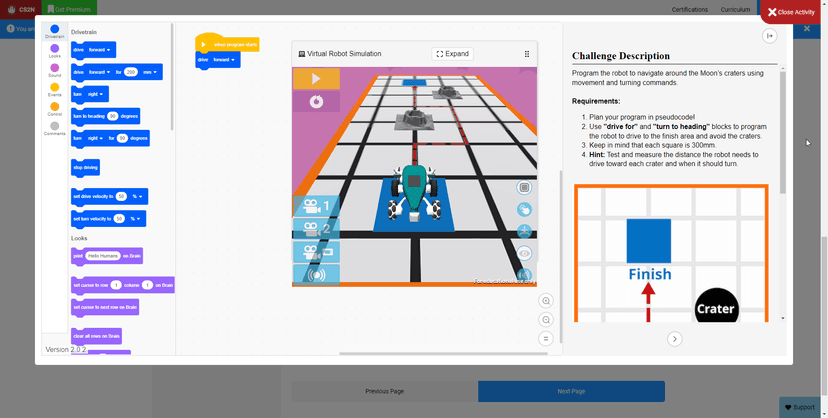828x418 pixels.
Task: Open the direction dropdown on turn right block
Action: click(x=95, y=94)
